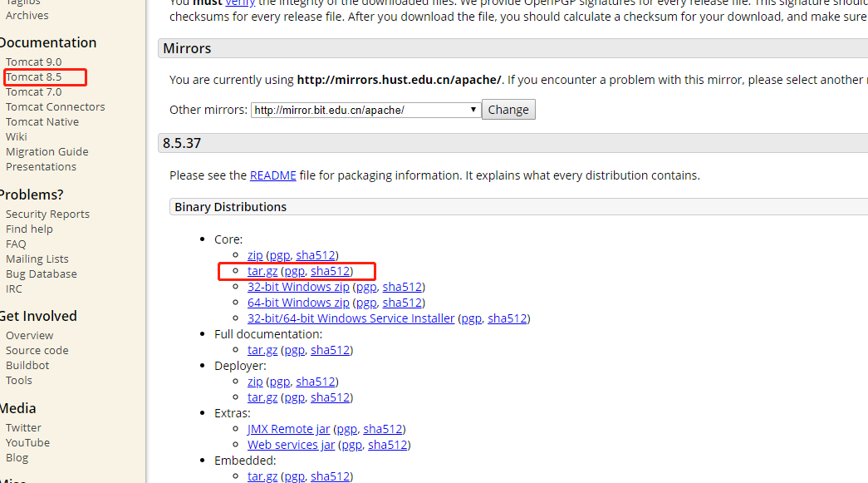This screenshot has height=483, width=868.
Task: Open Tomcat 9.0 documentation link
Action: (x=34, y=62)
